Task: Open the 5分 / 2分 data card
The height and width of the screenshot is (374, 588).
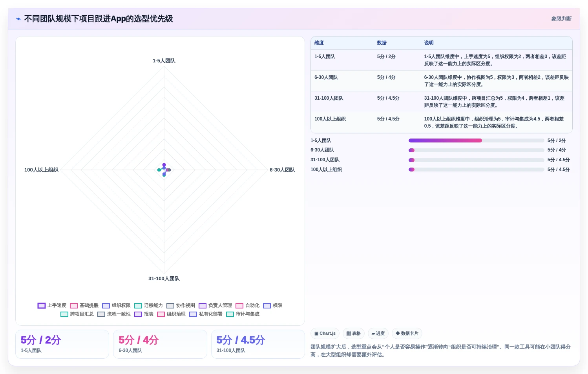Action: click(x=62, y=344)
